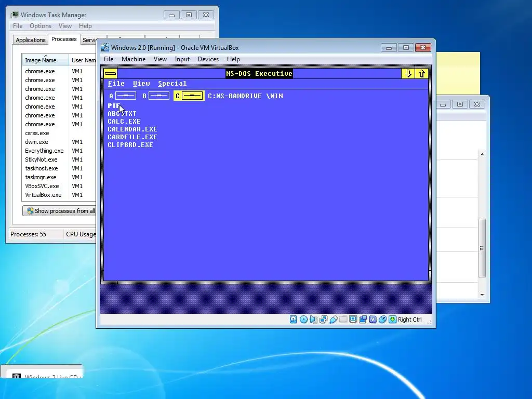Click the optical disc icon in VirtualBox status bar
Screen dimensions: 532x399
tap(303, 320)
